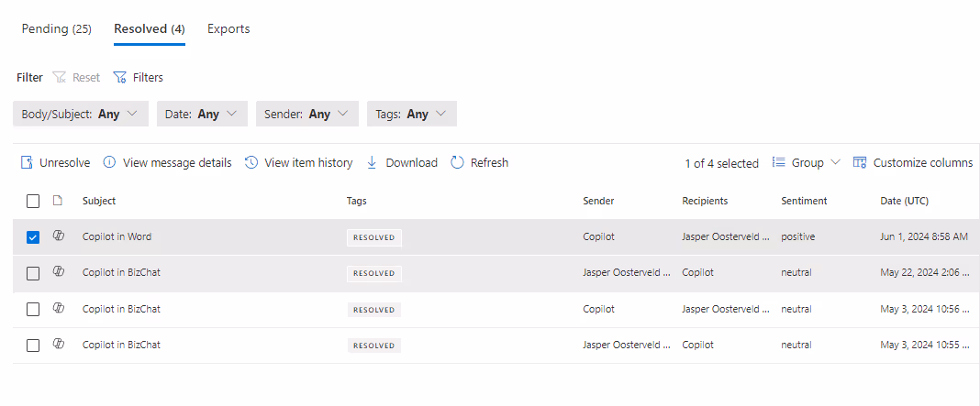Click the Filters funnel icon
This screenshot has height=406, width=980.
[x=120, y=78]
